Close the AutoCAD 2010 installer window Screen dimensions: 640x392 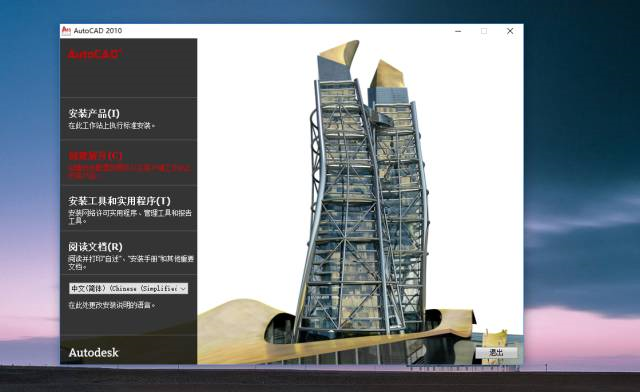pos(510,31)
